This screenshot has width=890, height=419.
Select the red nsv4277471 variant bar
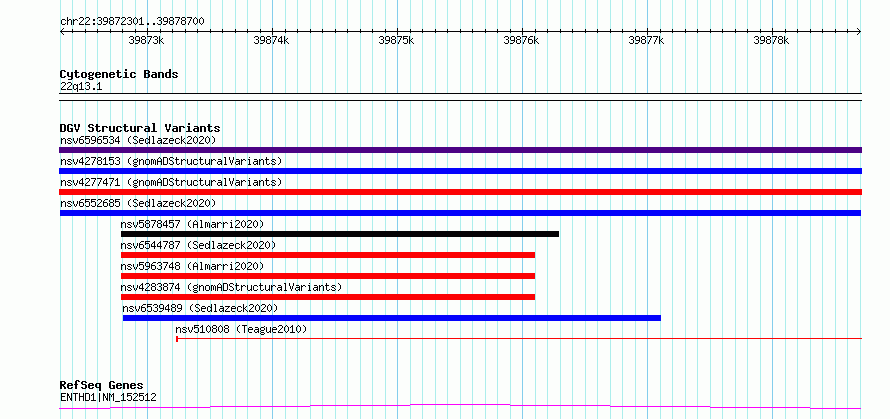coord(460,192)
